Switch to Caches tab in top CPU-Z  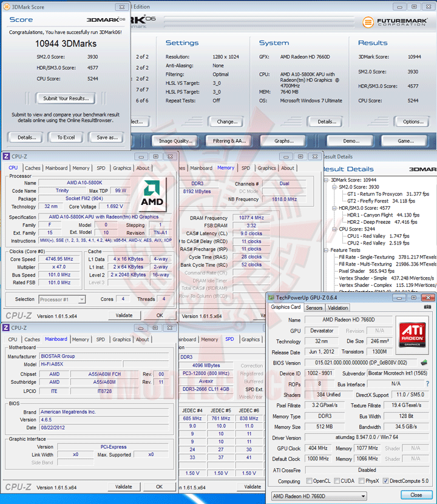click(33, 168)
